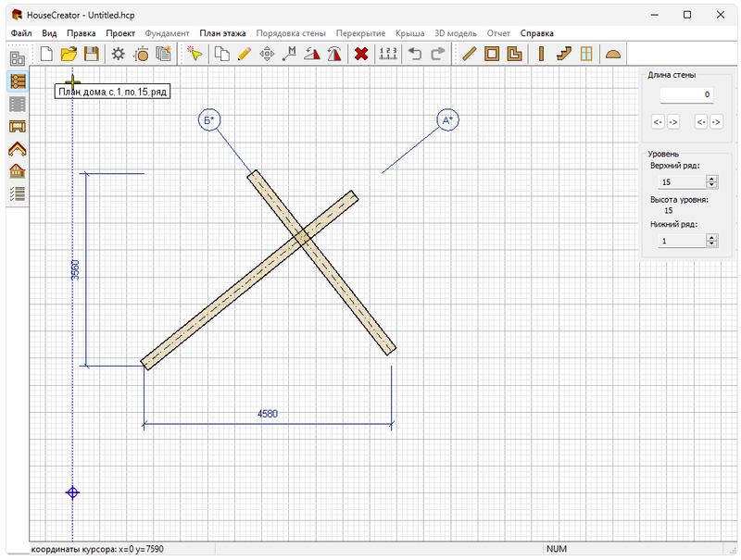Select the arch tool icon

click(612, 55)
